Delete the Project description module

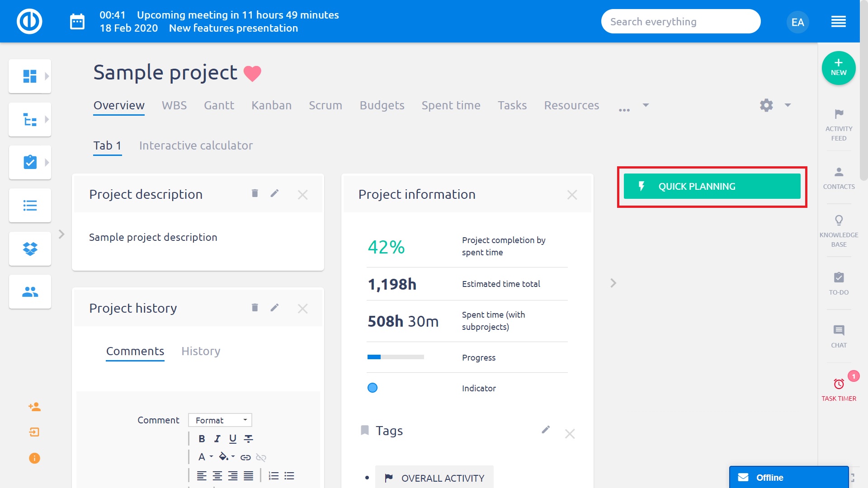pos(255,193)
